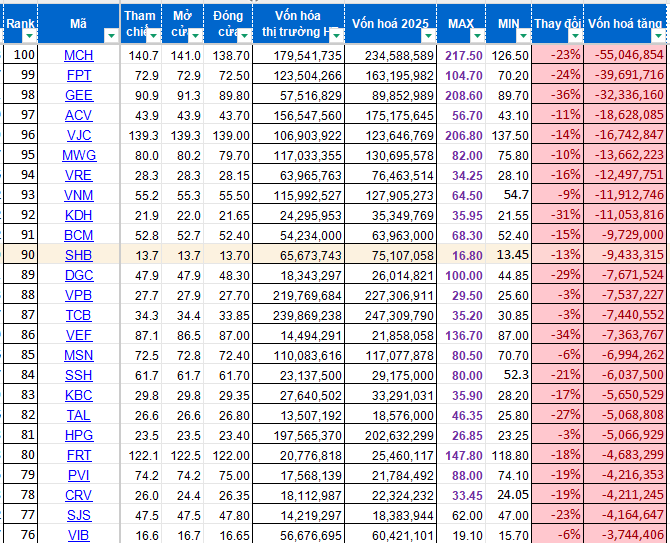
Task: Open the Mã column filter dropdown
Action: (111, 36)
